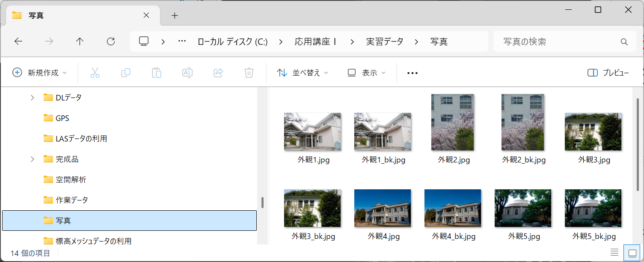This screenshot has height=262, width=644.
Task: Click the Rename icon in toolbar
Action: tap(187, 73)
